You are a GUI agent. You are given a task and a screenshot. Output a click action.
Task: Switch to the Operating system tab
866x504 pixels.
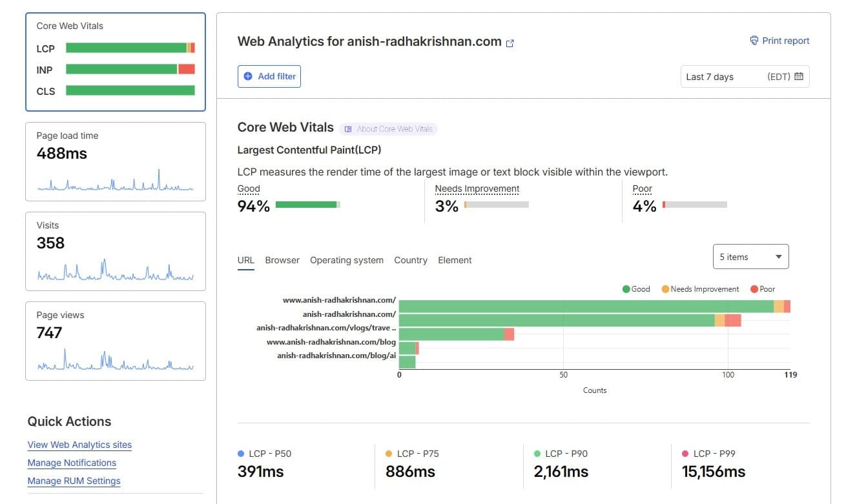tap(347, 260)
